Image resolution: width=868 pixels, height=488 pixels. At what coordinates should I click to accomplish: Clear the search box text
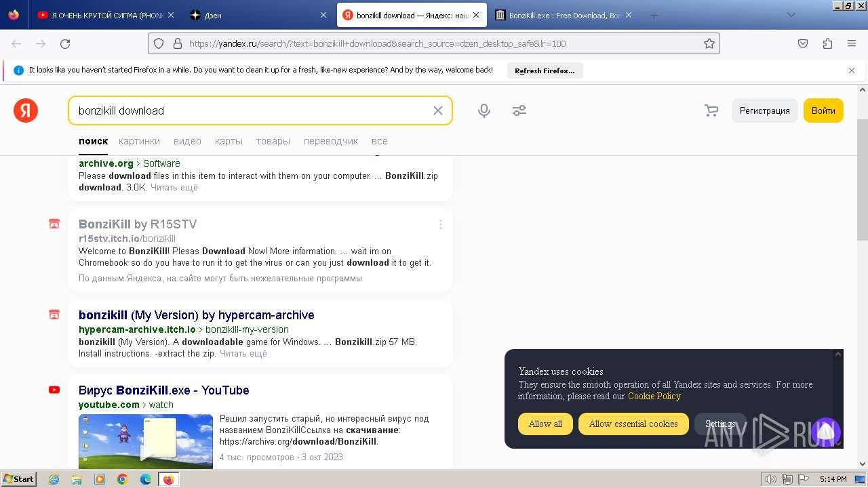tap(438, 110)
